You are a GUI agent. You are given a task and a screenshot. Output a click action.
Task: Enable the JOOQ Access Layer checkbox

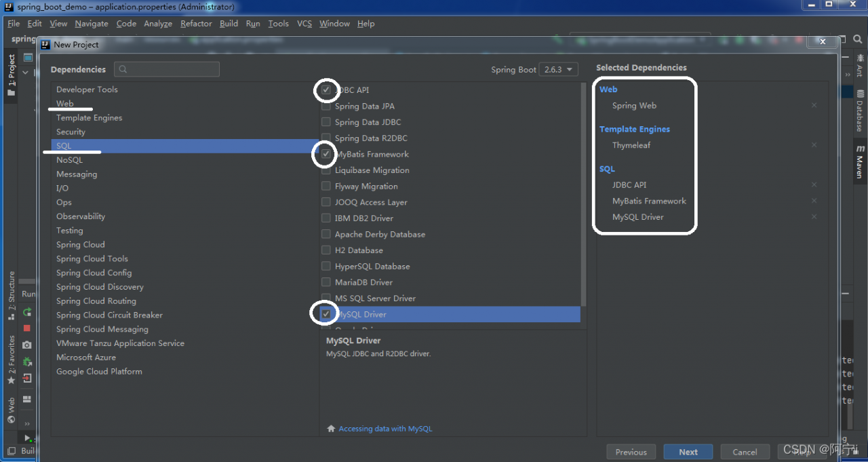point(326,202)
